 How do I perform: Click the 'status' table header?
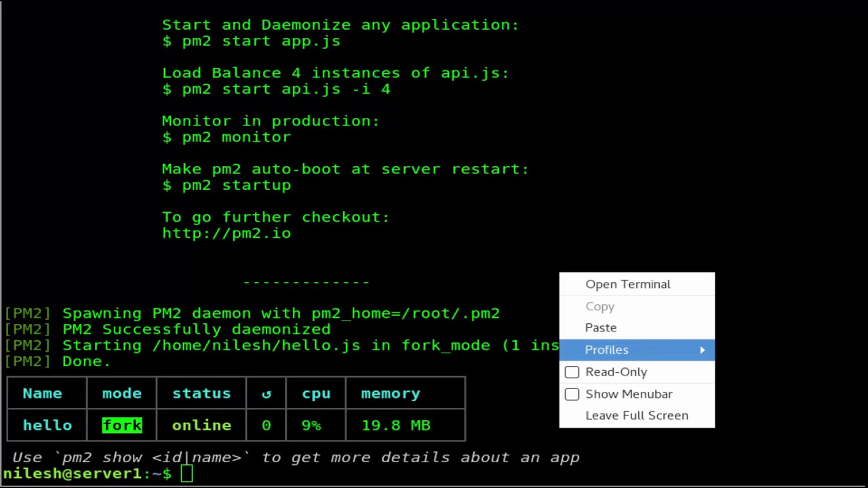coord(201,393)
